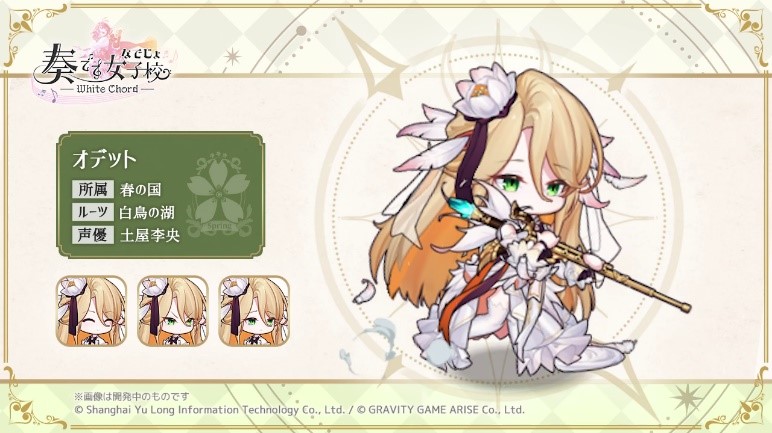Click the 声優 label tag

click(93, 235)
